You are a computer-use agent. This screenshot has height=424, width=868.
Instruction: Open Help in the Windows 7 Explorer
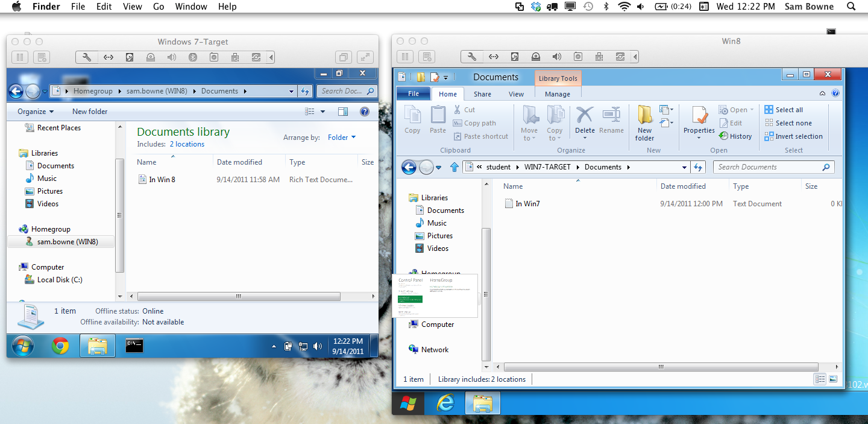click(364, 111)
